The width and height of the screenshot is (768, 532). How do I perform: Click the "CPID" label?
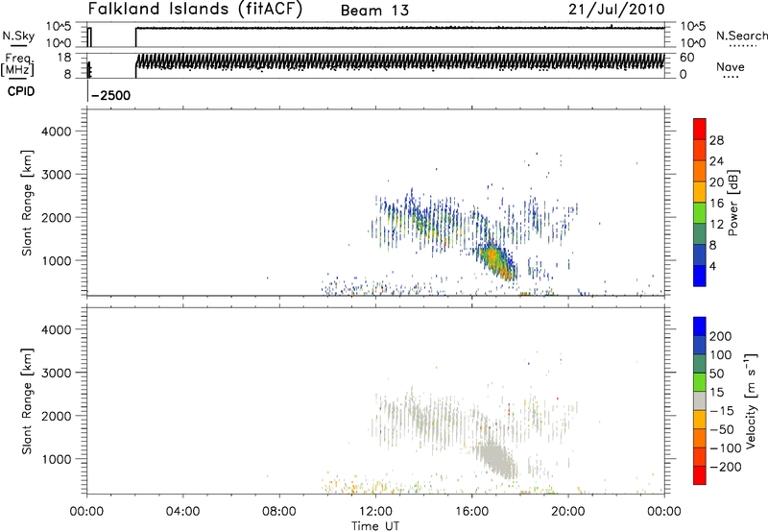21,91
